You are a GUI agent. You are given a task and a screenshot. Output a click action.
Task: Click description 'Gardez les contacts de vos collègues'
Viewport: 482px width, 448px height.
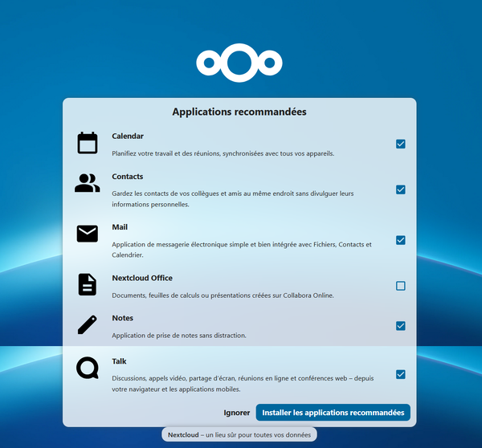pyautogui.click(x=233, y=199)
